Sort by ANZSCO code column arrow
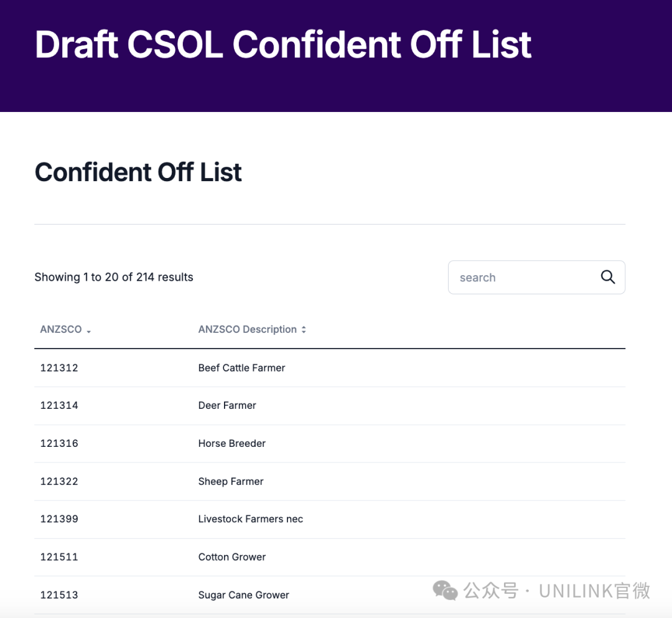The width and height of the screenshot is (672, 618). click(x=89, y=330)
